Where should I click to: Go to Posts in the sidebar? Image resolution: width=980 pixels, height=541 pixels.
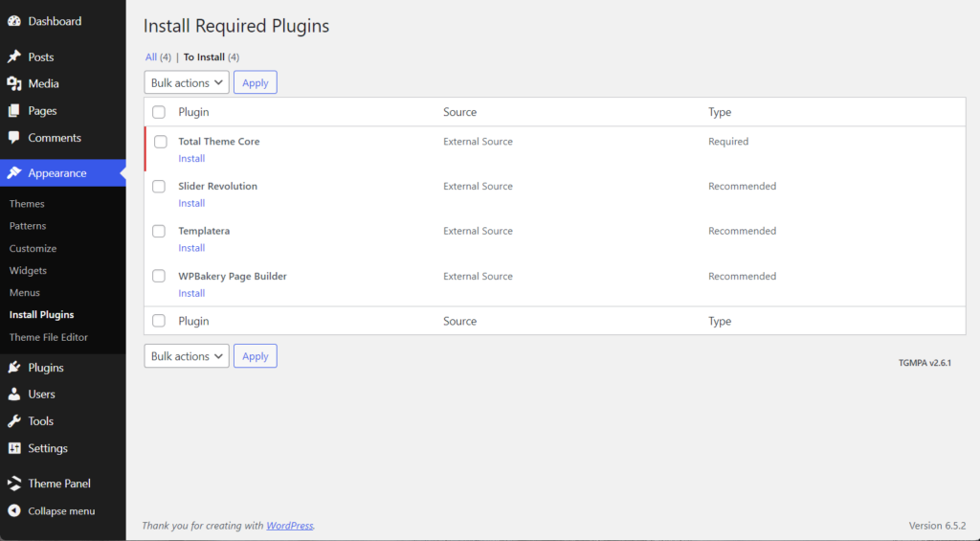[40, 56]
